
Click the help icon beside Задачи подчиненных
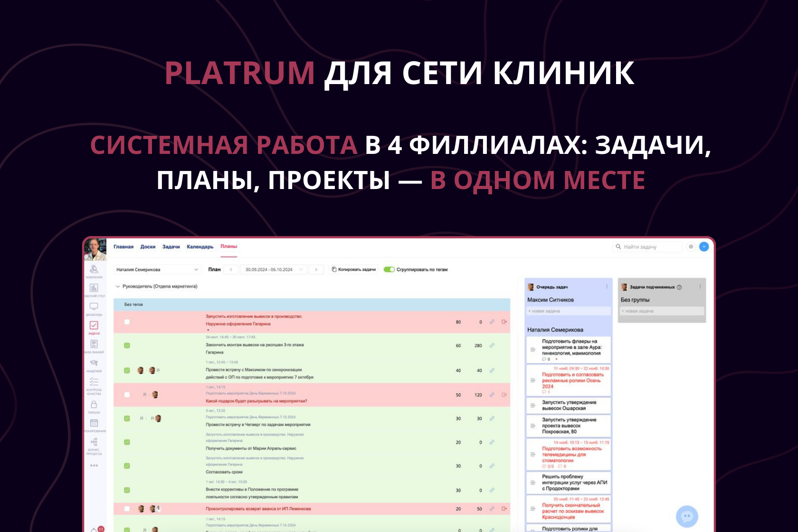(679, 287)
